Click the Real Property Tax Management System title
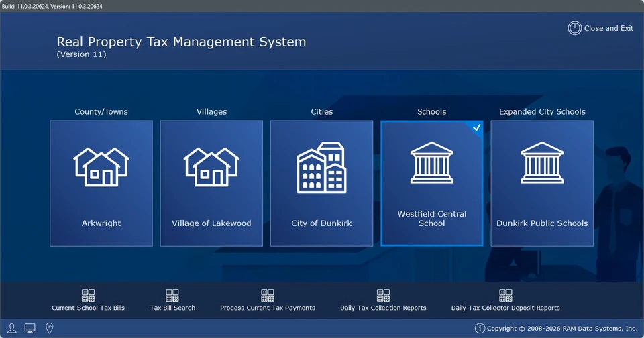Viewport: 644px width, 338px height. click(x=181, y=42)
